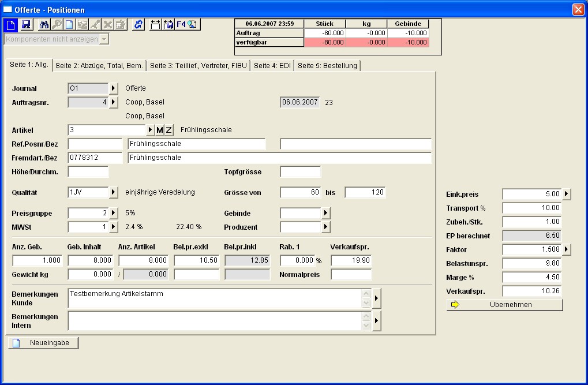
Task: Click the greyed-out key icon in the toolbar
Action: click(57, 25)
